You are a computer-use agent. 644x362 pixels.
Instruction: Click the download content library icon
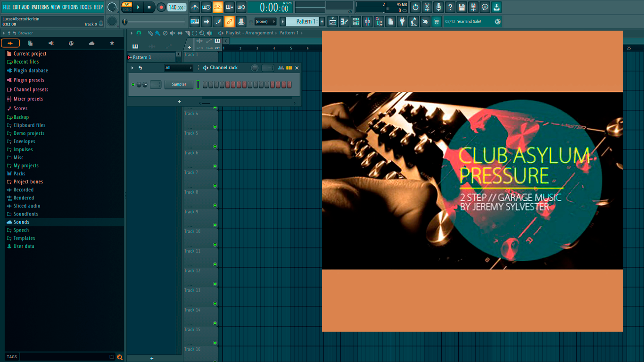click(496, 7)
